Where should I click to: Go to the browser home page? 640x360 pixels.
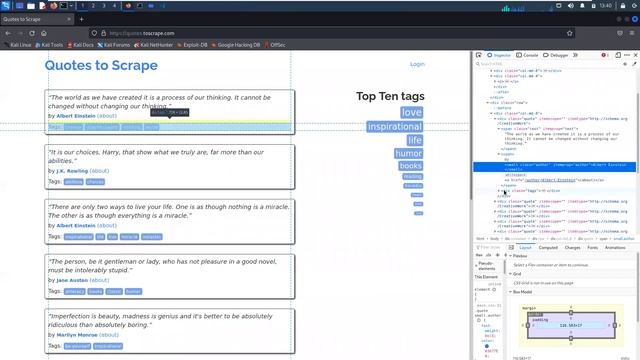[x=44, y=33]
